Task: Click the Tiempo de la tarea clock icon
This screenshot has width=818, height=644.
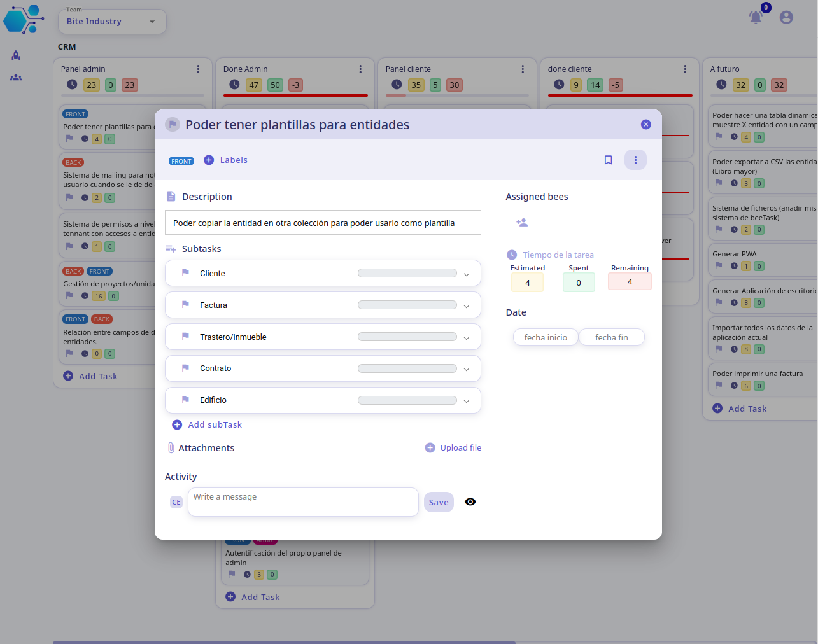Action: [512, 255]
